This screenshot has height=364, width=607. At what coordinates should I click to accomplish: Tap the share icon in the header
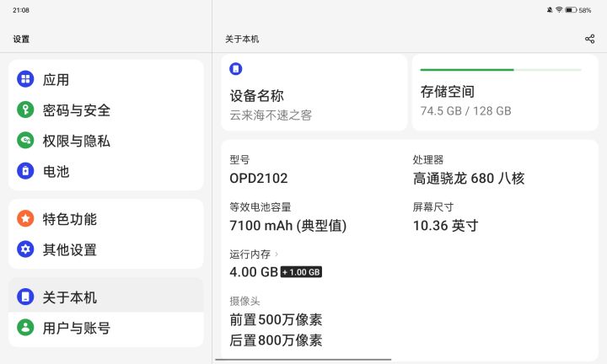(x=589, y=39)
